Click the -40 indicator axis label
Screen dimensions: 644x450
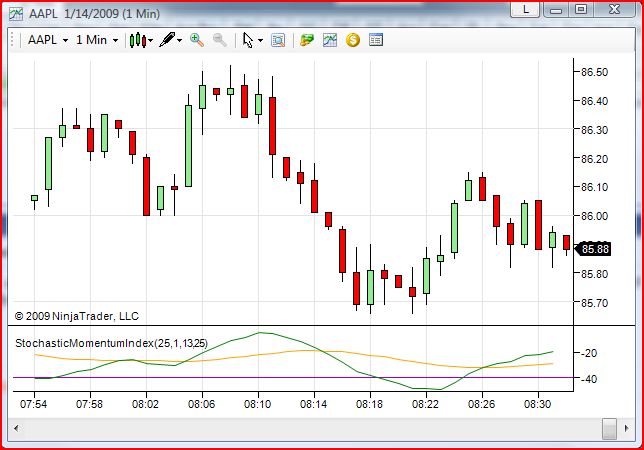589,379
